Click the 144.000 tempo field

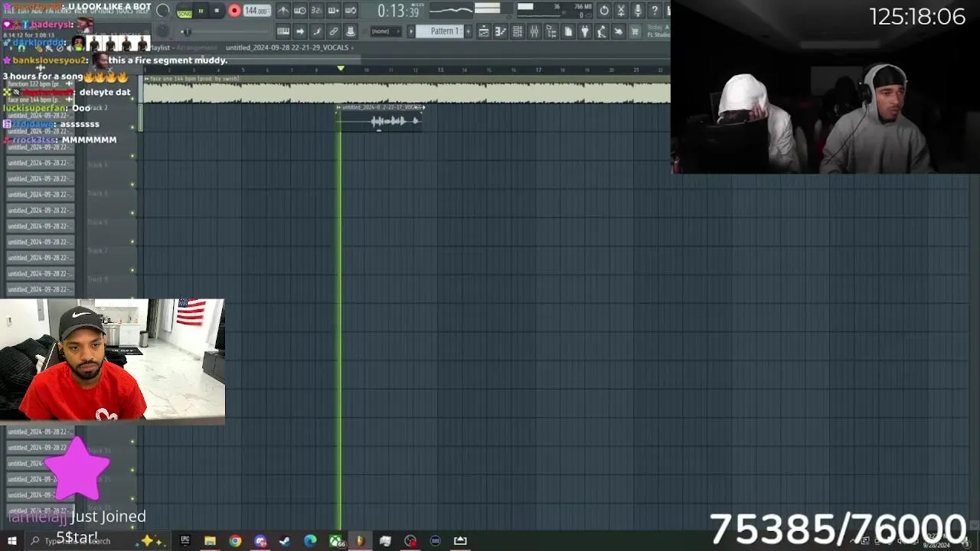point(256,11)
